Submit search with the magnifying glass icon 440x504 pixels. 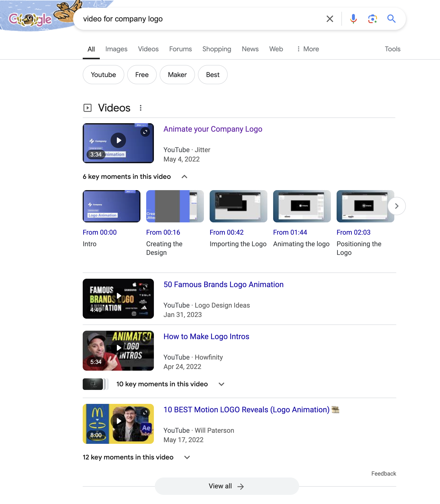(x=391, y=19)
